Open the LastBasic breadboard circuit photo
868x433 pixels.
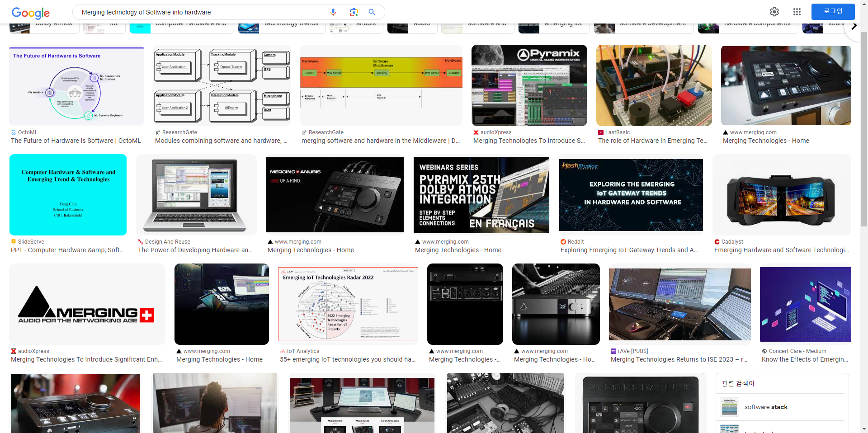coord(654,85)
